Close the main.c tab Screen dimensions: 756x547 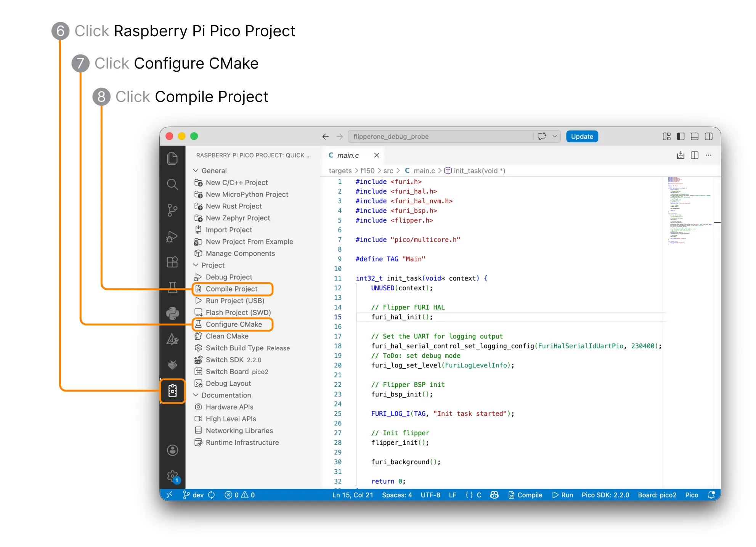pyautogui.click(x=377, y=155)
